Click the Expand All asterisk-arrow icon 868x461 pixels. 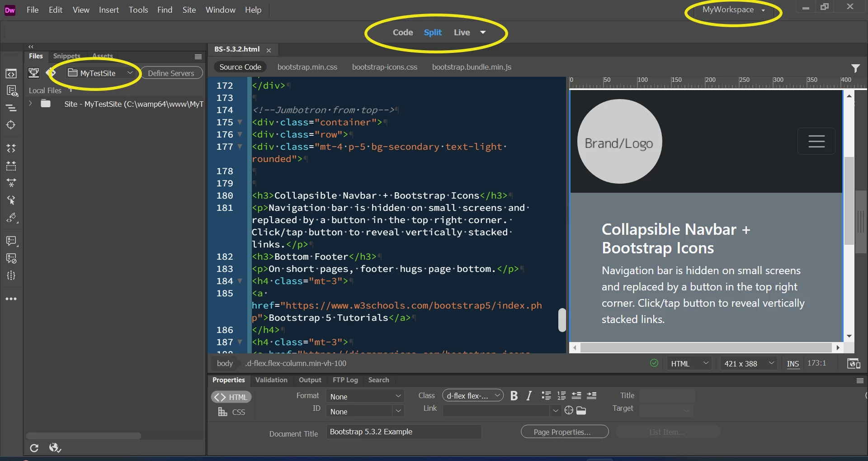point(11,183)
